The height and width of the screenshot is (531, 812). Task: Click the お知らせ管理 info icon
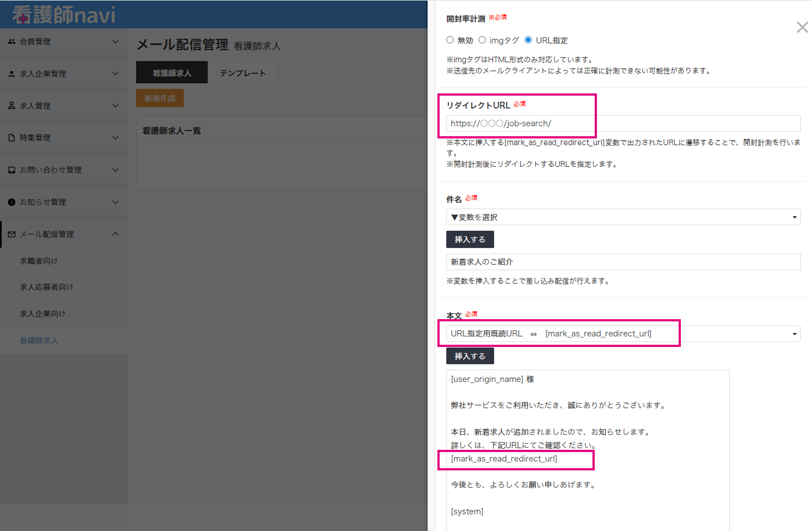(x=12, y=202)
